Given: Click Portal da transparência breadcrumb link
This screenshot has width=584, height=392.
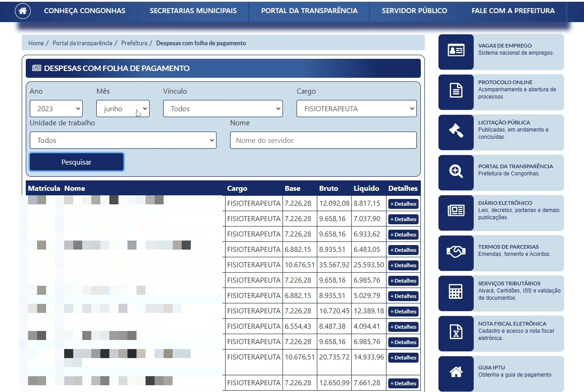Looking at the screenshot, I should coord(82,43).
